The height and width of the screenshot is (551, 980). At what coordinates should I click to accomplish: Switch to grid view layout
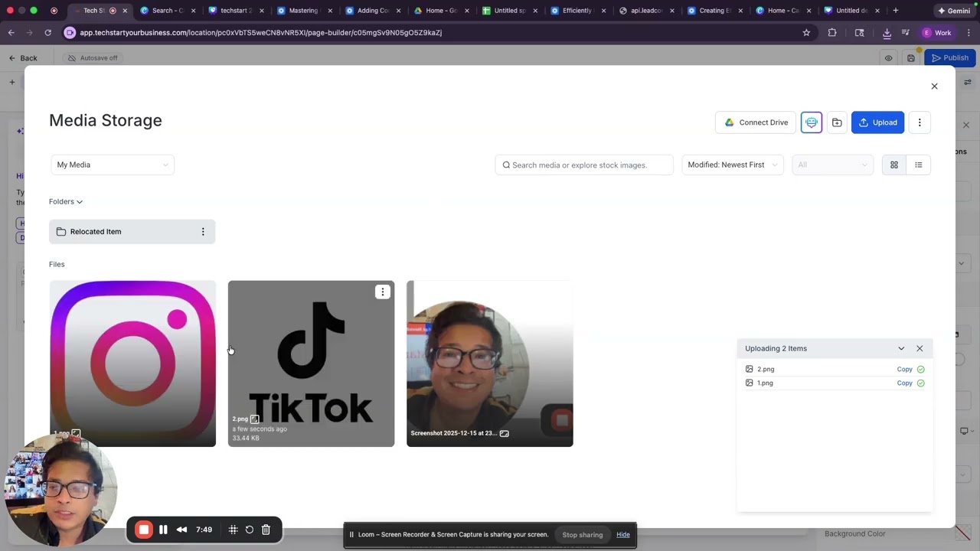[893, 165]
